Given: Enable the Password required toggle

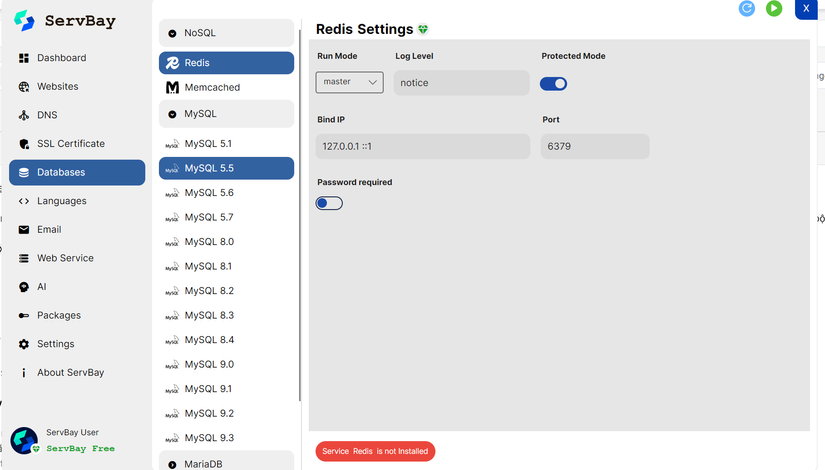Looking at the screenshot, I should point(329,203).
